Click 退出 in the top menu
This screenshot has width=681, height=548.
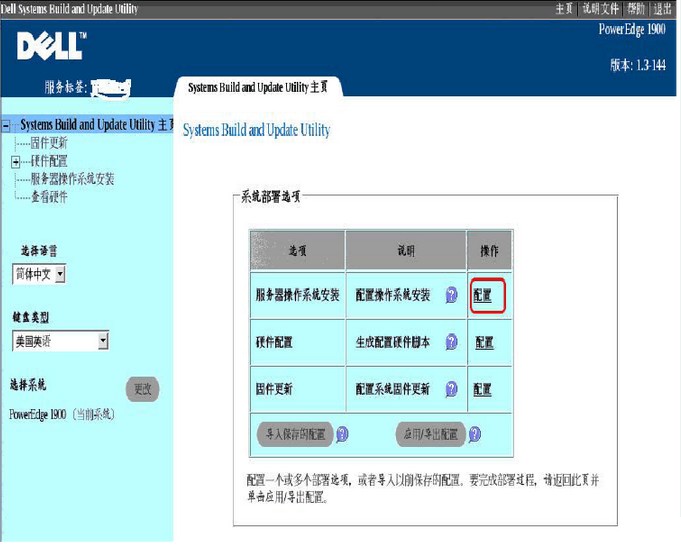pyautogui.click(x=663, y=8)
